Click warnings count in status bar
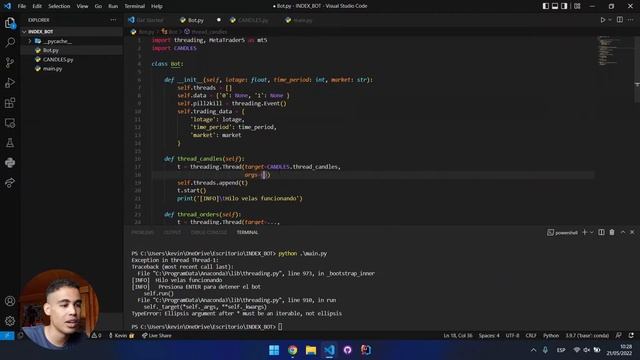This screenshot has width=640, height=360. (x=96, y=336)
